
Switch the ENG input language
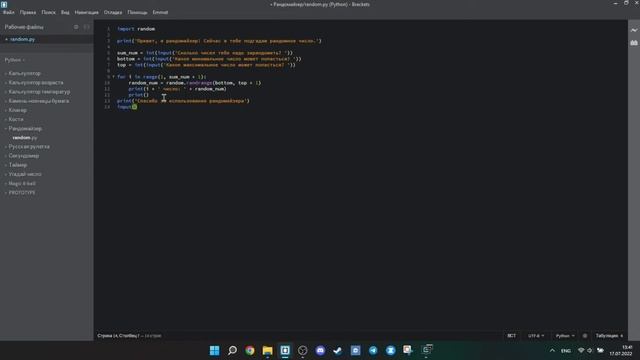pos(566,351)
